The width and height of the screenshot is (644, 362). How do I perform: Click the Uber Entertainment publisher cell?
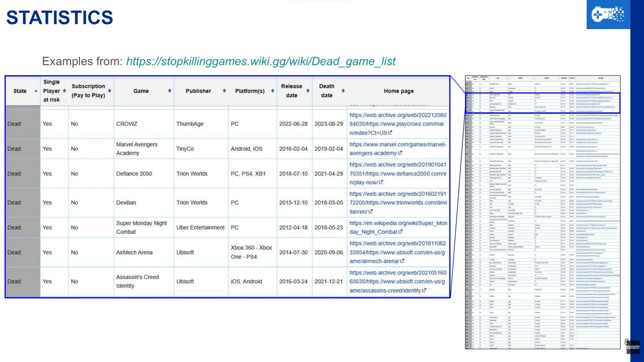coord(201,228)
